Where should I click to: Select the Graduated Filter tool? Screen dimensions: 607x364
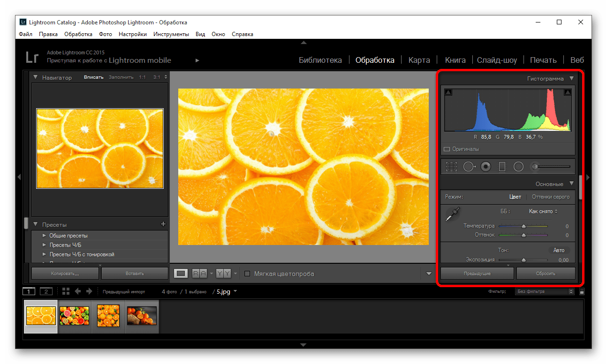coord(502,166)
